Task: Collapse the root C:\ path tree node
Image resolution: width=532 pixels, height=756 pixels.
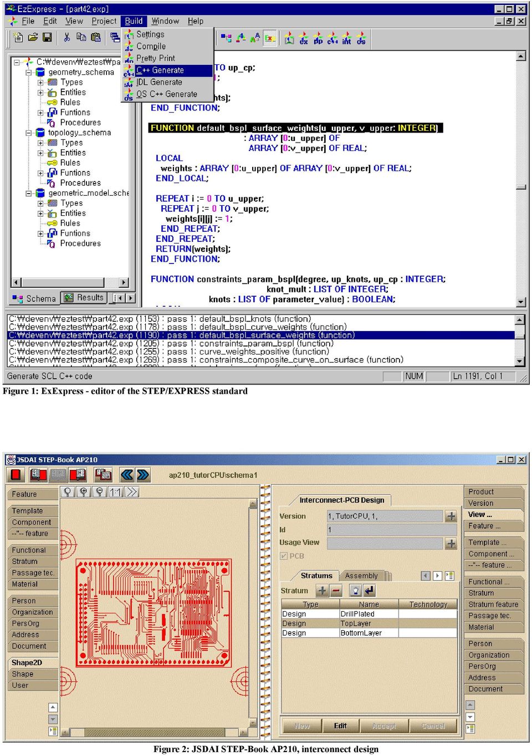Action: point(17,62)
